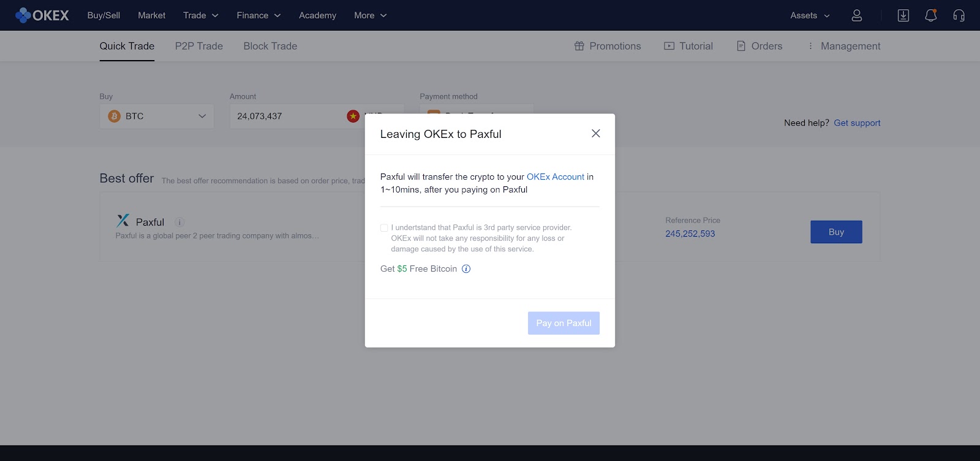
Task: Open the download app icon
Action: point(903,15)
